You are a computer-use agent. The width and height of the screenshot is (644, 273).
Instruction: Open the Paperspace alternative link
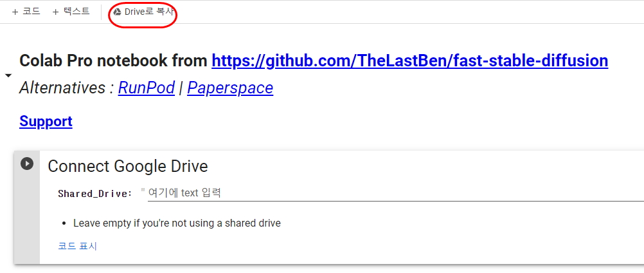tap(230, 88)
